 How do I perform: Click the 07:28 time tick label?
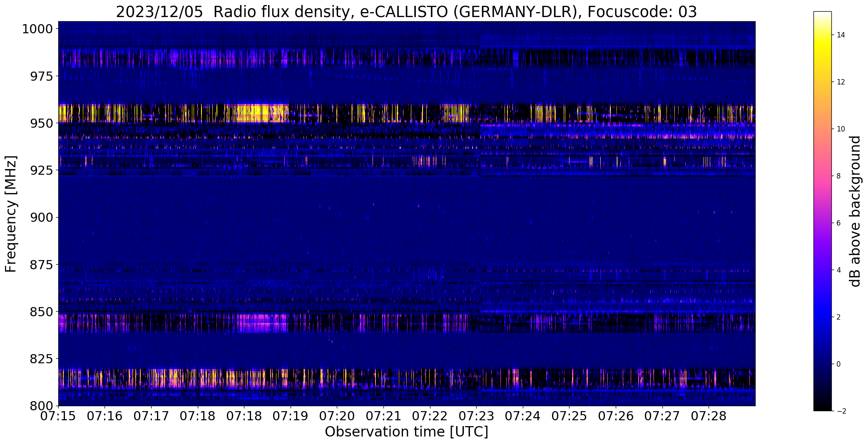[709, 416]
